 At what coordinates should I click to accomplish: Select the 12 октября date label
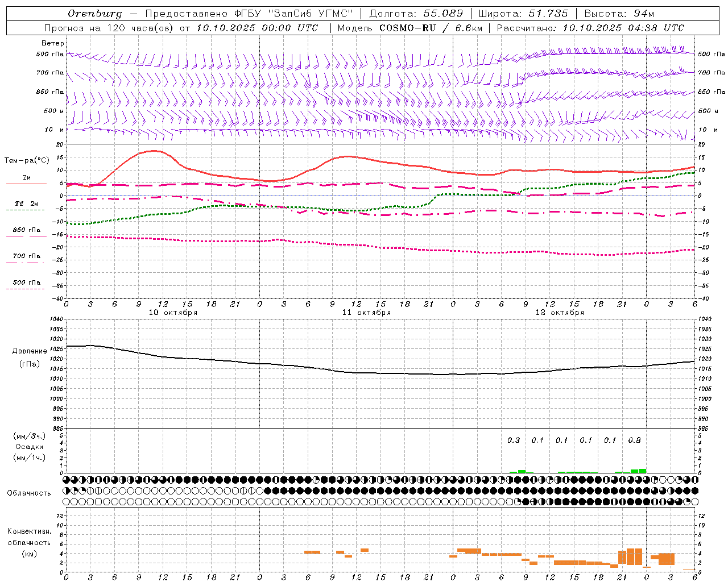560,313
